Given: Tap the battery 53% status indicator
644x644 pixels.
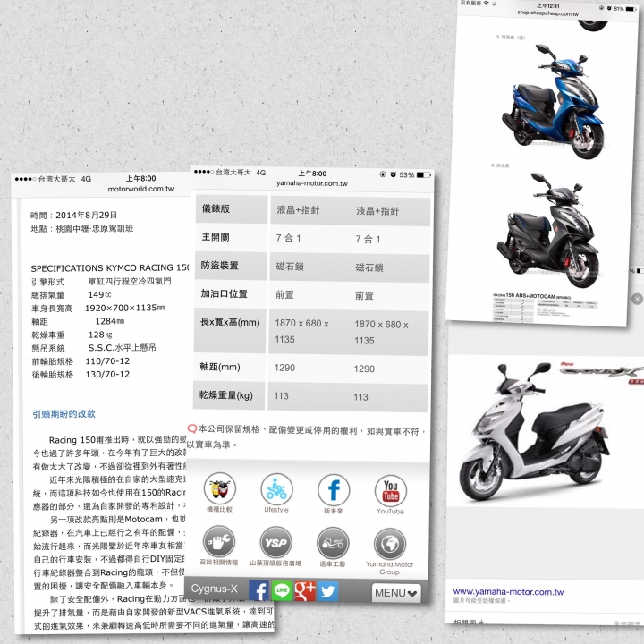Looking at the screenshot, I should [x=415, y=175].
